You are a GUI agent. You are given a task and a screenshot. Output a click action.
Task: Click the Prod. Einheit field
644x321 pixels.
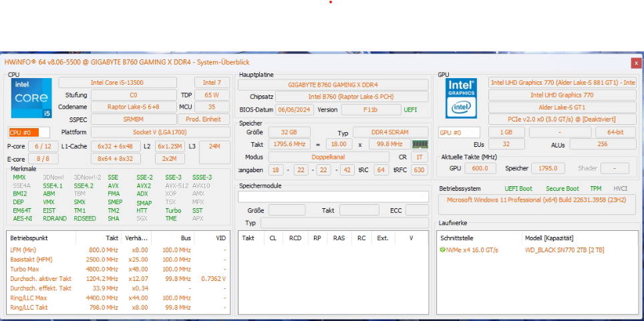204,119
